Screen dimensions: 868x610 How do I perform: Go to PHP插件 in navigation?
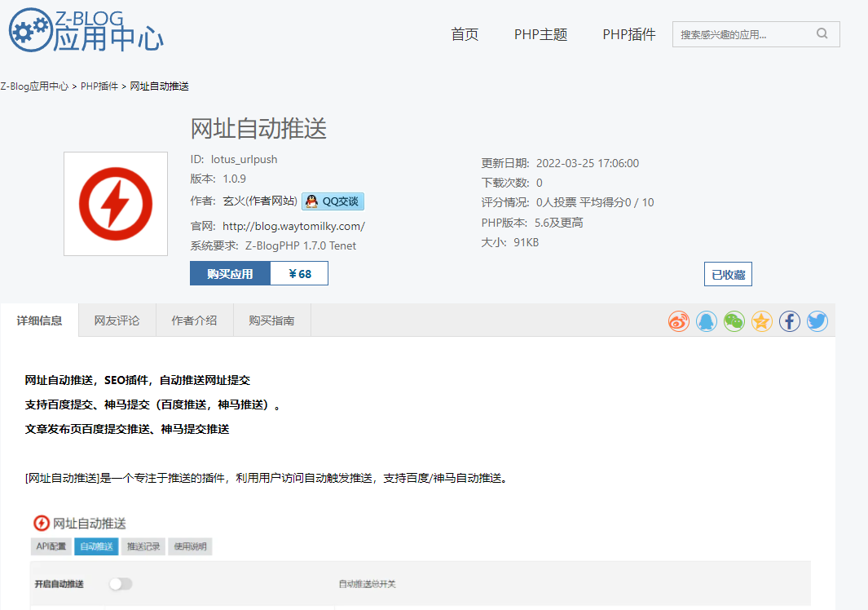click(x=629, y=34)
